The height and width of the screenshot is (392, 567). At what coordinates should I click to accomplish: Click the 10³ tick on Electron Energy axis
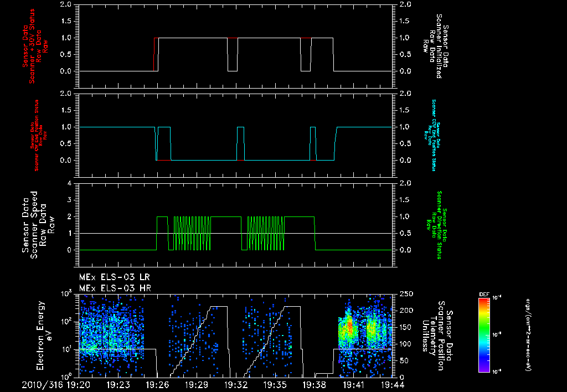tap(65, 294)
